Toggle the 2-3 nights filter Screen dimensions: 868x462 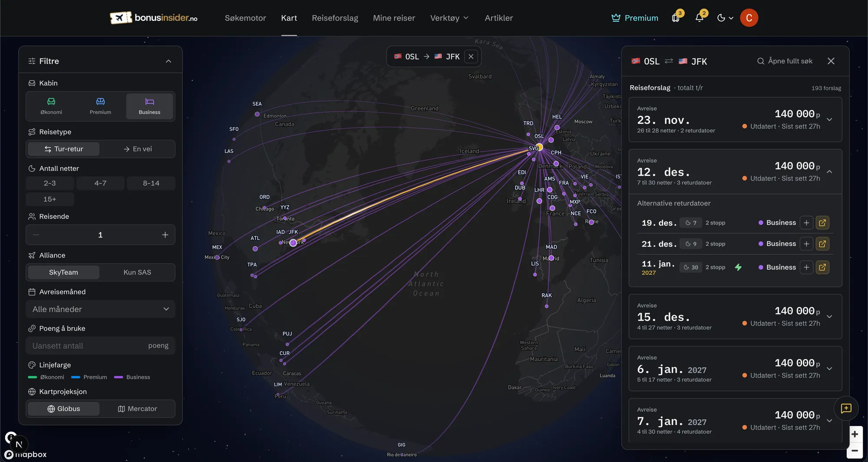click(50, 183)
